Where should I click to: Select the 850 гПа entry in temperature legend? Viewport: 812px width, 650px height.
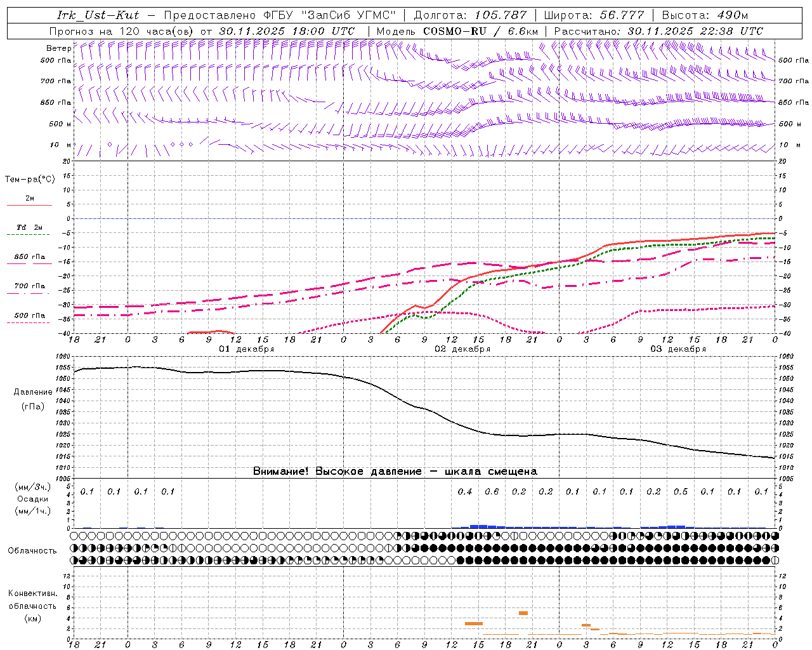point(30,257)
